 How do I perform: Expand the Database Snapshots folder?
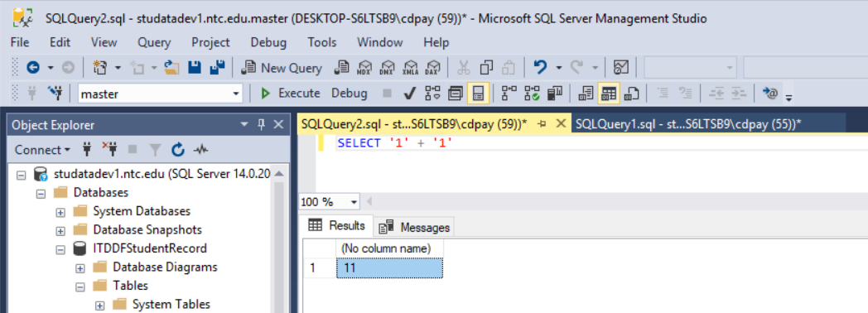click(x=61, y=230)
